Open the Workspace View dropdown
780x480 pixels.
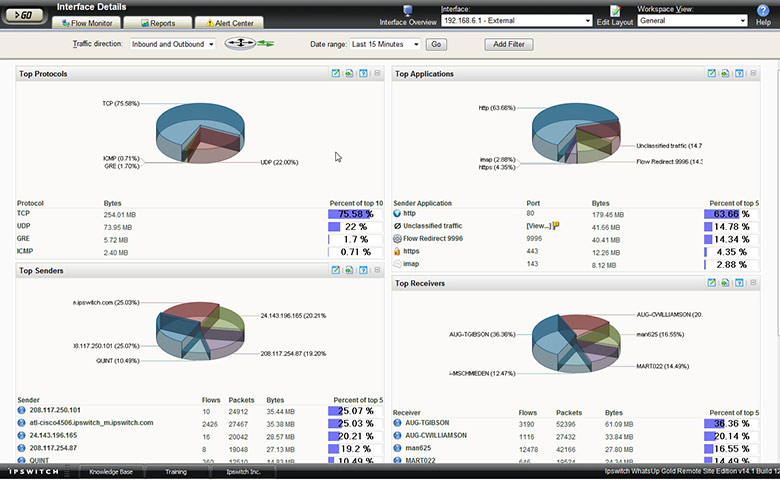click(693, 20)
